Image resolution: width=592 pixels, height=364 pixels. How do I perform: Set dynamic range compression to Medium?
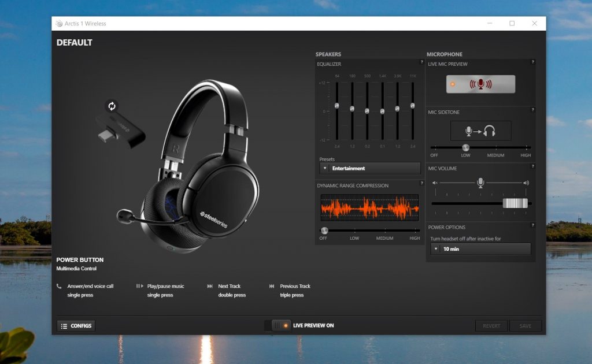coord(384,239)
